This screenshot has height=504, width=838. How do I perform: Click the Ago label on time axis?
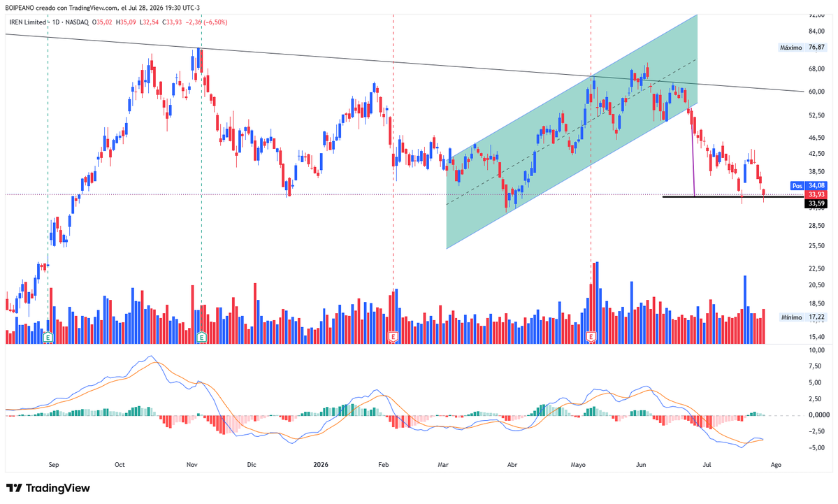pos(776,465)
